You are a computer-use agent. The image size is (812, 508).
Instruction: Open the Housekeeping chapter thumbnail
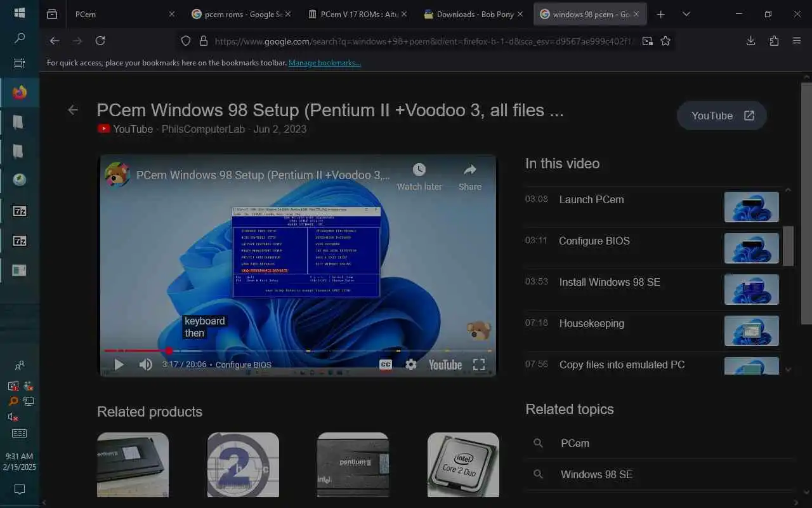[752, 331]
